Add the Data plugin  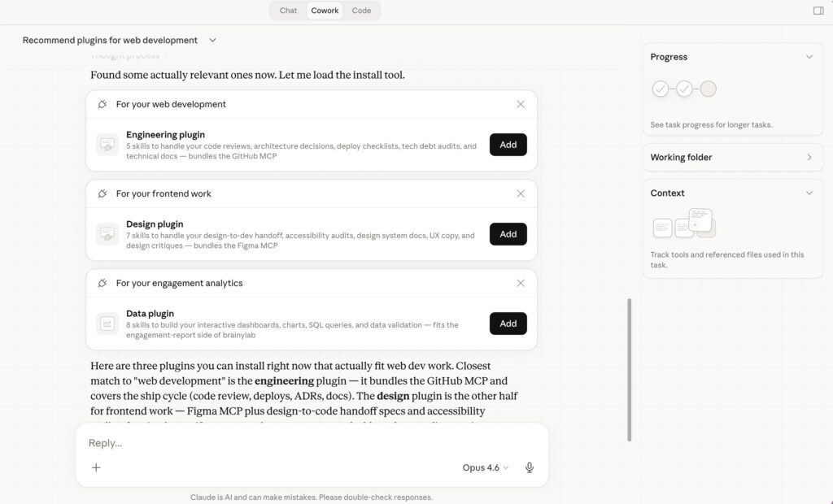508,324
